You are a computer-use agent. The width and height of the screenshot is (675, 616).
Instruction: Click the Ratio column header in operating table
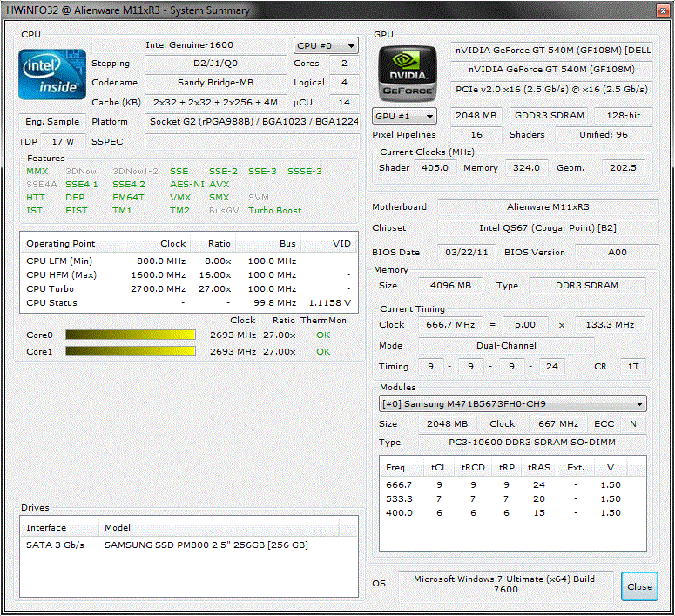pos(213,243)
